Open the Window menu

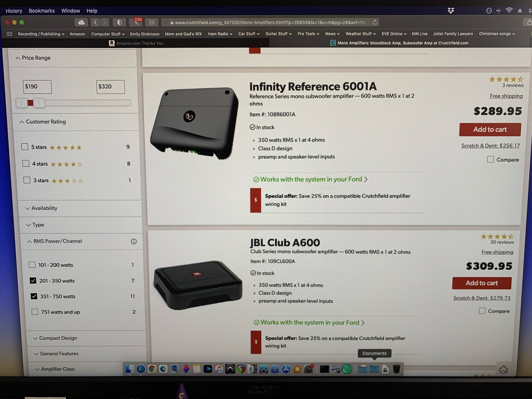pyautogui.click(x=70, y=11)
